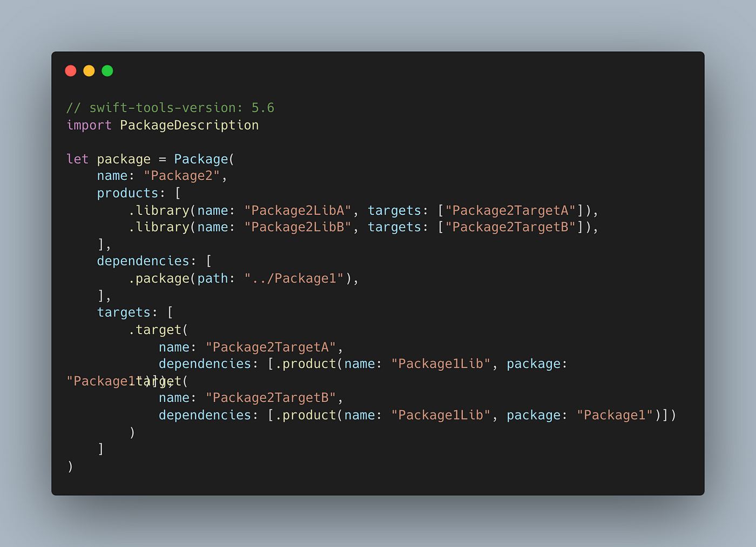Click the targets: [ label line
Image resolution: width=756 pixels, height=547 pixels.
(x=135, y=313)
